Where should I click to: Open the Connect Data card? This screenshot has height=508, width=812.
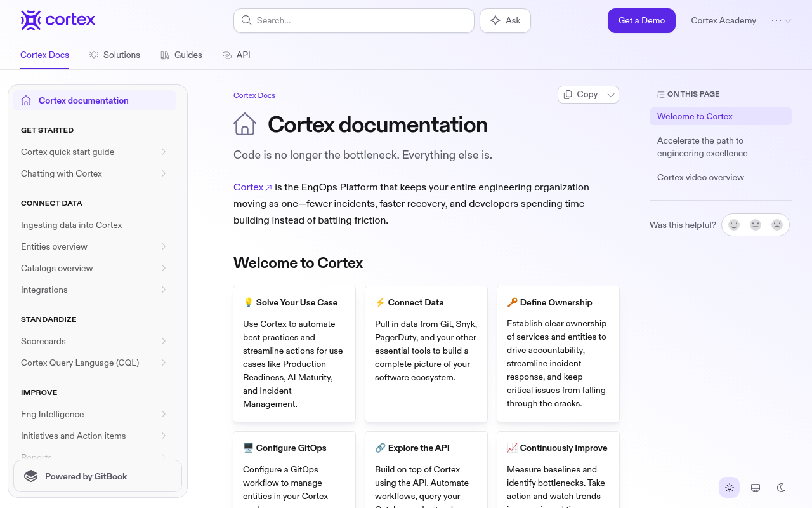[426, 354]
